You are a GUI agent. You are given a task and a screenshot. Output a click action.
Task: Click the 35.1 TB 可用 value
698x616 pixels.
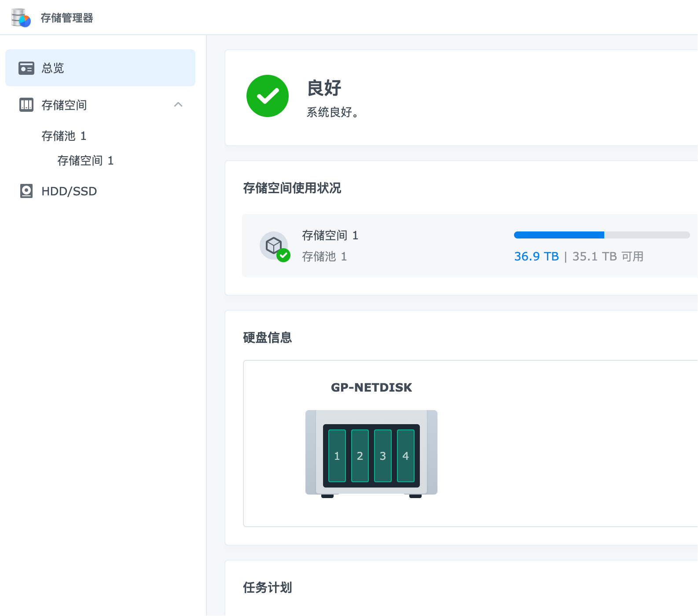click(x=608, y=257)
